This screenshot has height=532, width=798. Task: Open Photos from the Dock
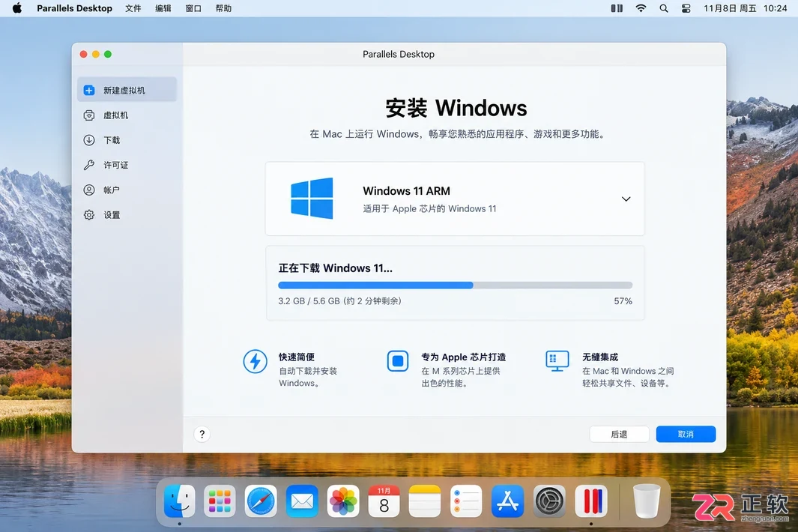pos(343,501)
